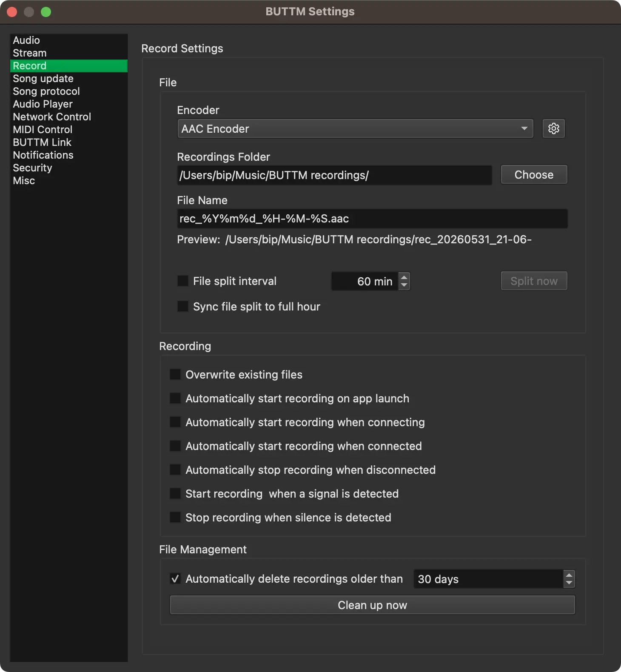Click the Clean up now button
The width and height of the screenshot is (621, 672).
tap(372, 605)
